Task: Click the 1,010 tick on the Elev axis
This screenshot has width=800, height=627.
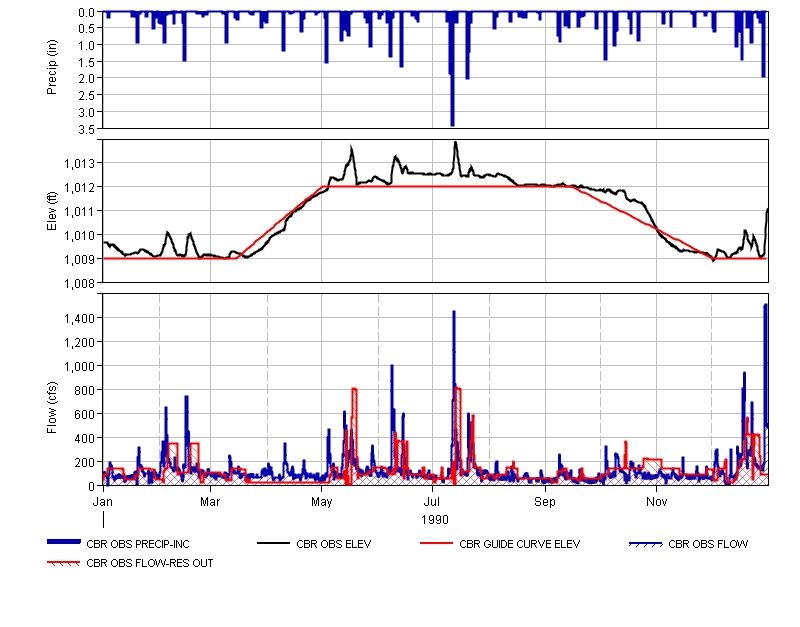Action: coord(80,236)
